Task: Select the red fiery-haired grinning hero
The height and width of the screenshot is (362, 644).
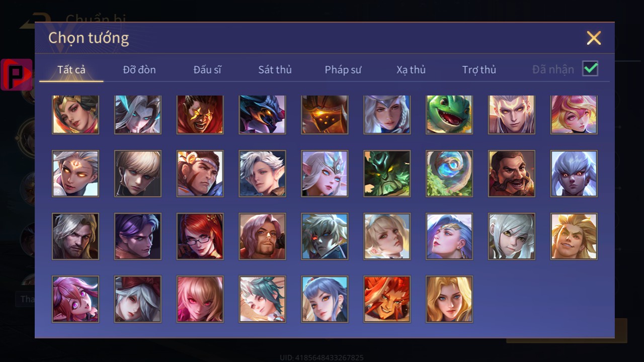Action: pos(387,299)
